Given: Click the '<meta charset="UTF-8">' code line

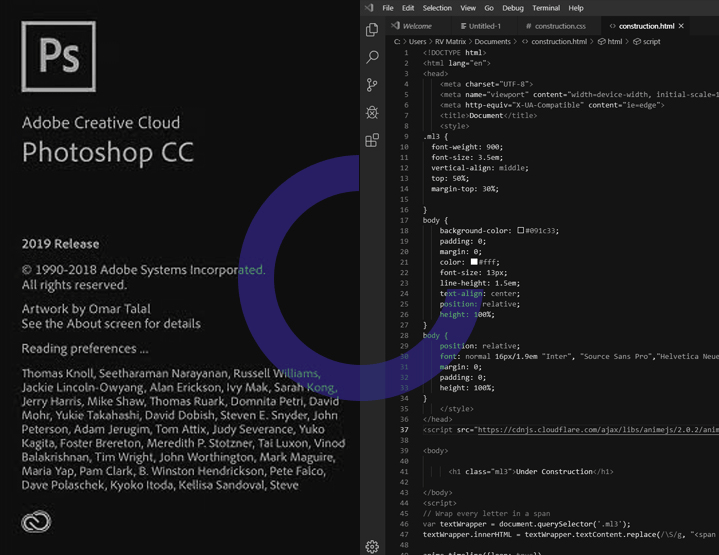Looking at the screenshot, I should click(486, 84).
